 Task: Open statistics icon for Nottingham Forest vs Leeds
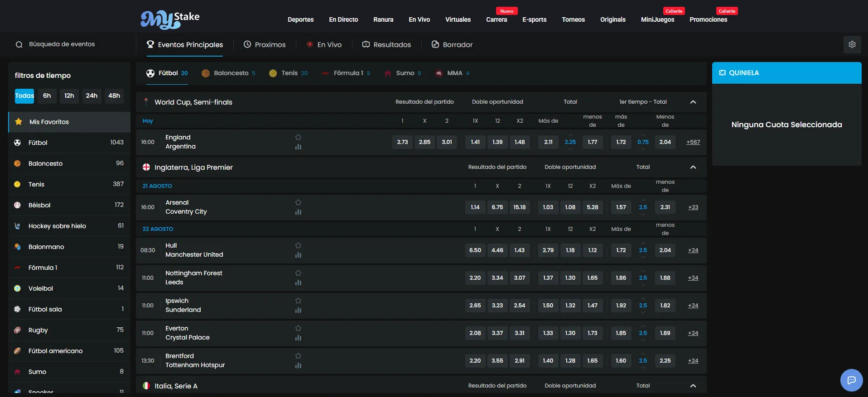coord(298,282)
